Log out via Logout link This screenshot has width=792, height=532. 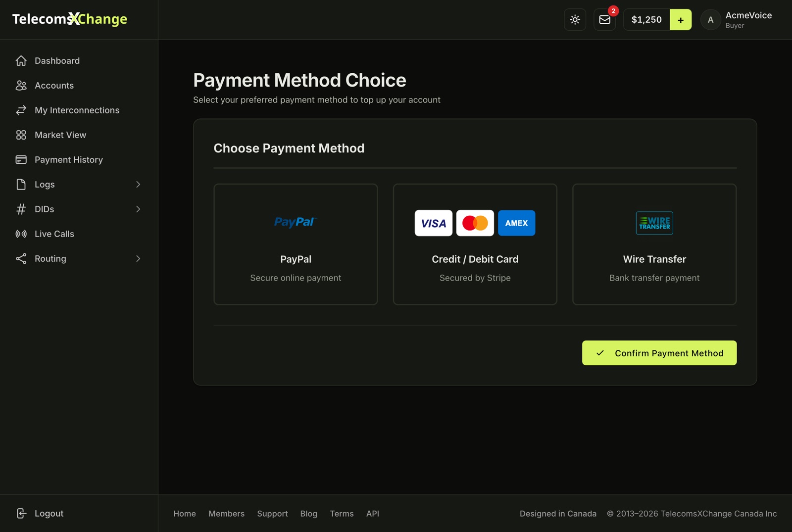pos(49,513)
